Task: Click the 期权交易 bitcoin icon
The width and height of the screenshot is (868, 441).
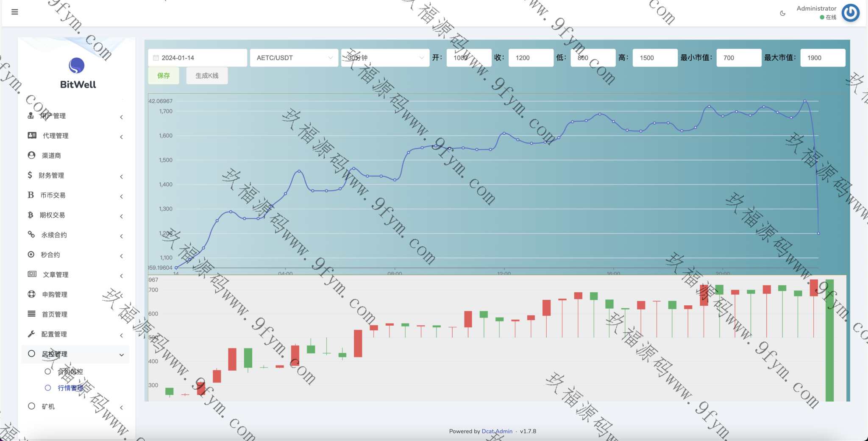Action: click(x=31, y=215)
